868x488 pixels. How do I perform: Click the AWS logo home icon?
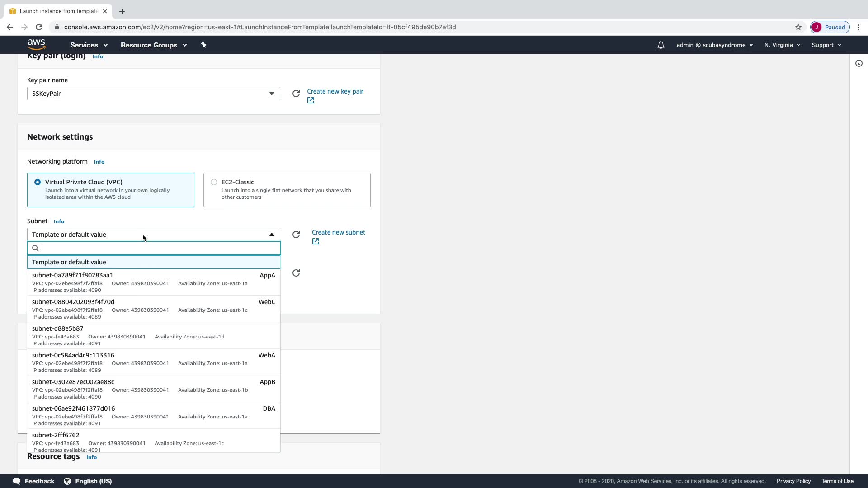36,44
